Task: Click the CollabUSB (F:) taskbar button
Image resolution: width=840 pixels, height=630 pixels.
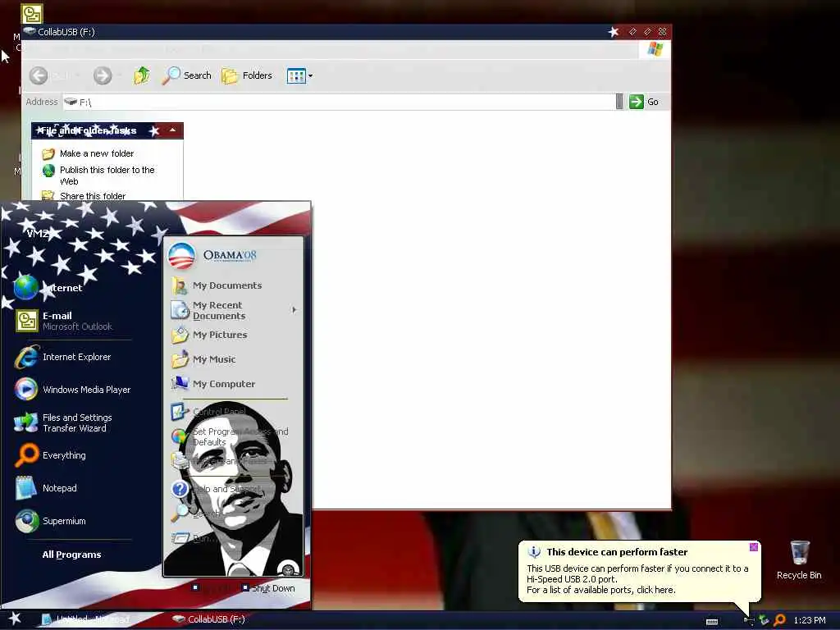Action: 209,619
